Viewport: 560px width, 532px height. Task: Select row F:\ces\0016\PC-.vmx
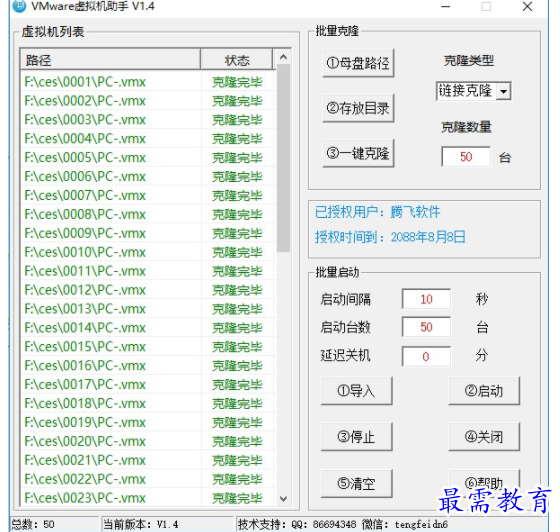tap(148, 366)
